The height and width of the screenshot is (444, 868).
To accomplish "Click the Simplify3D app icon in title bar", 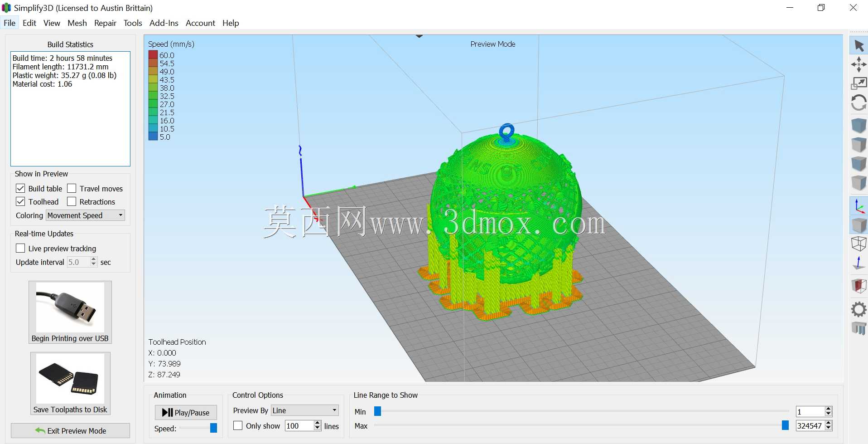I will point(6,8).
